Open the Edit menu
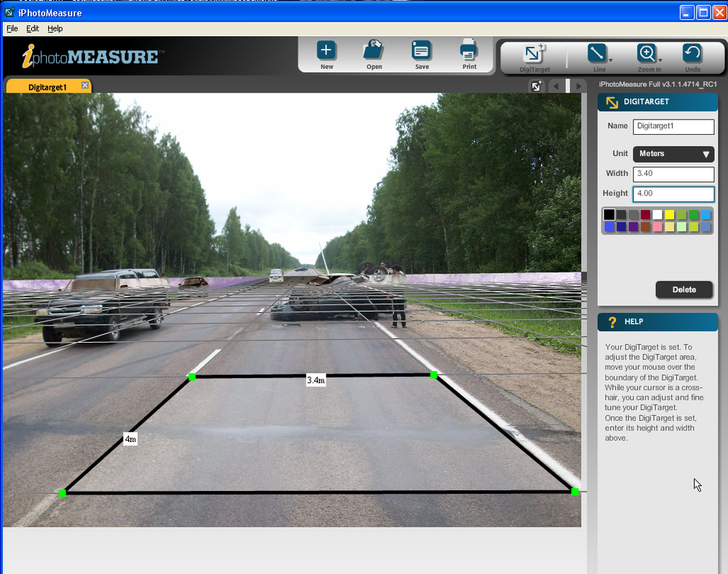 pos(33,28)
